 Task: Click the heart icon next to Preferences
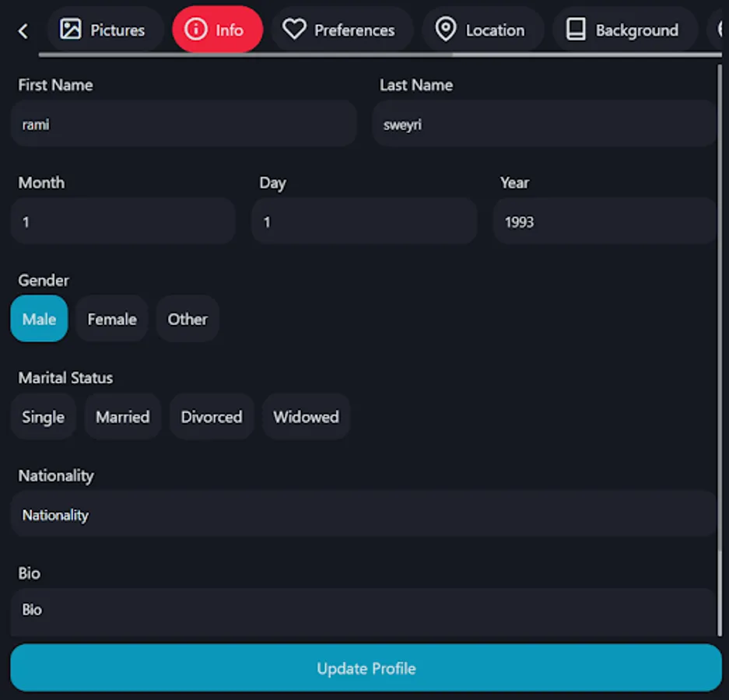click(x=293, y=30)
